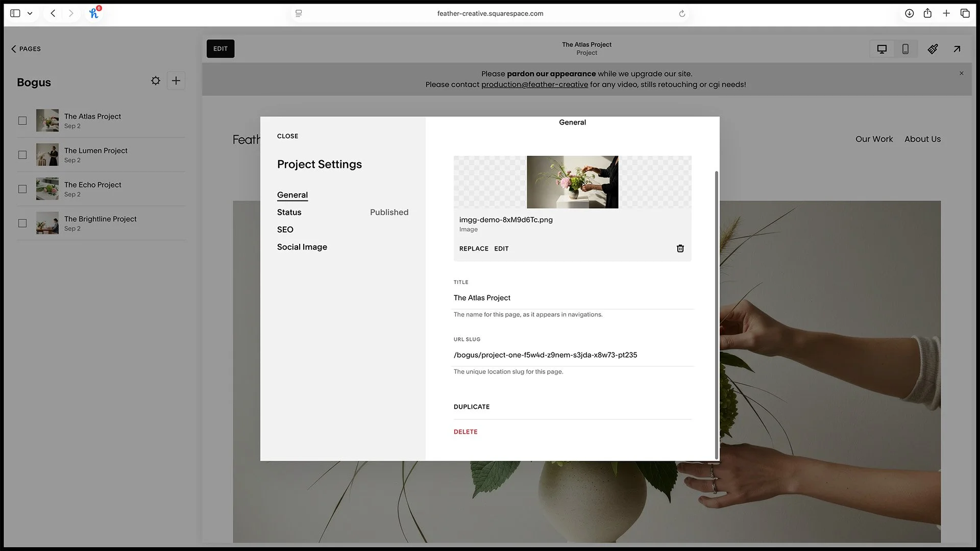This screenshot has width=980, height=551.
Task: Switch to mobile device preview
Action: click(905, 49)
